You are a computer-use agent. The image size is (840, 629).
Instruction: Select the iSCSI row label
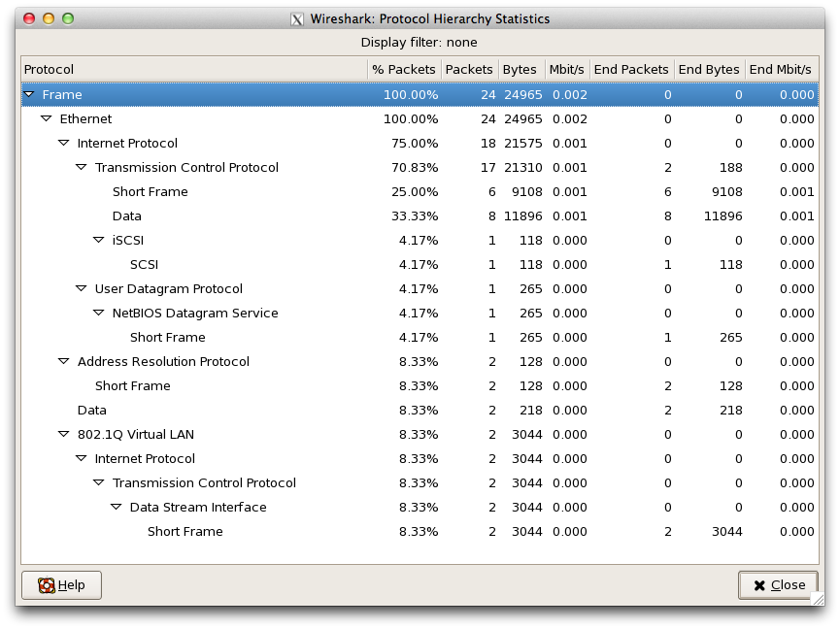(128, 241)
